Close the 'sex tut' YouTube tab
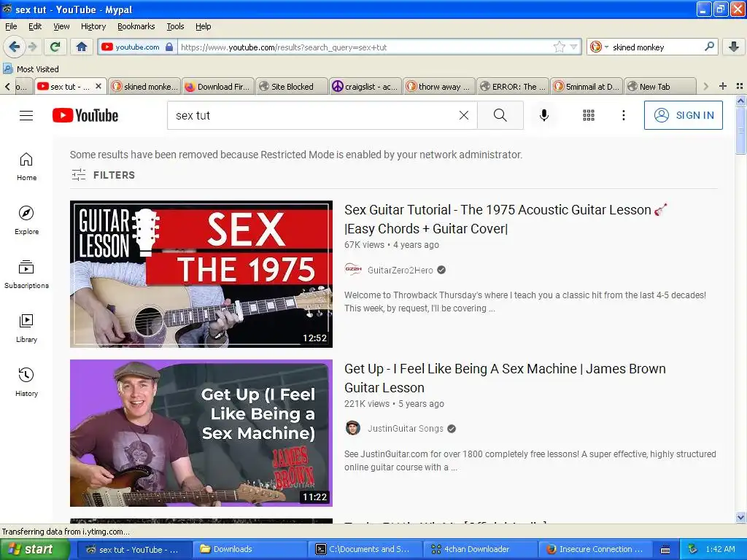The height and width of the screenshot is (560, 747). pyautogui.click(x=98, y=86)
